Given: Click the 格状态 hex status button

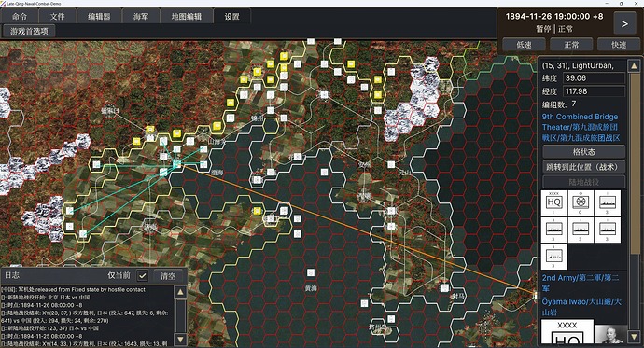Looking at the screenshot, I should (583, 152).
